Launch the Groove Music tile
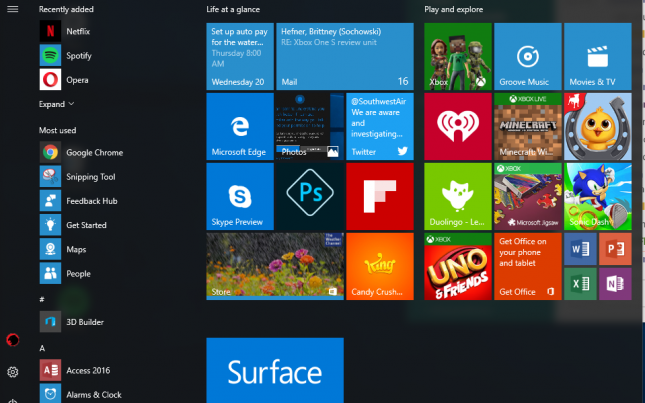Image resolution: width=645 pixels, height=403 pixels. [527, 56]
